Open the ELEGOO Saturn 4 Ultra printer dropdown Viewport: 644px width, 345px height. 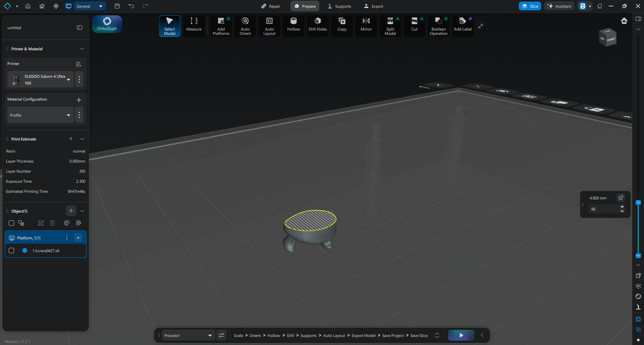[40, 80]
